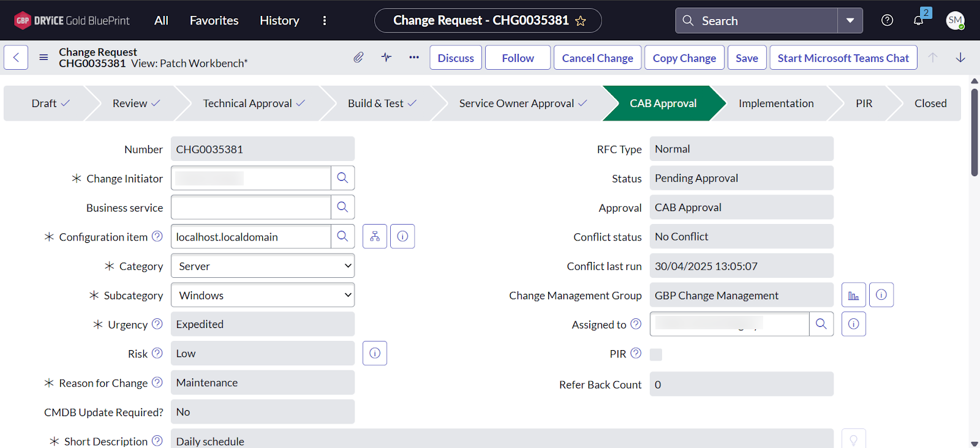Viewport: 980px width, 448px height.
Task: Open the activity stream pulse icon
Action: tap(386, 58)
